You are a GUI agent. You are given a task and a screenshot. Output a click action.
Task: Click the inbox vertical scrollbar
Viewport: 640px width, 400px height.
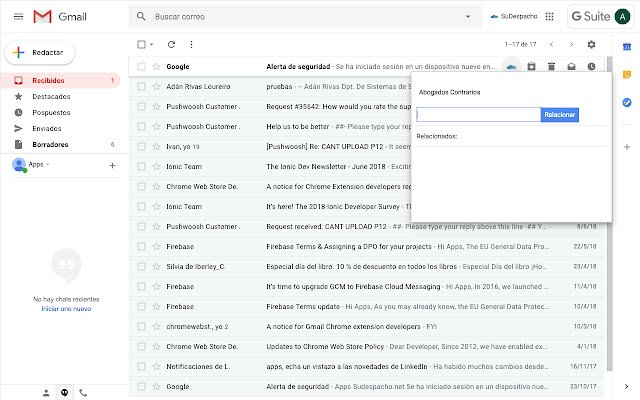(609, 213)
